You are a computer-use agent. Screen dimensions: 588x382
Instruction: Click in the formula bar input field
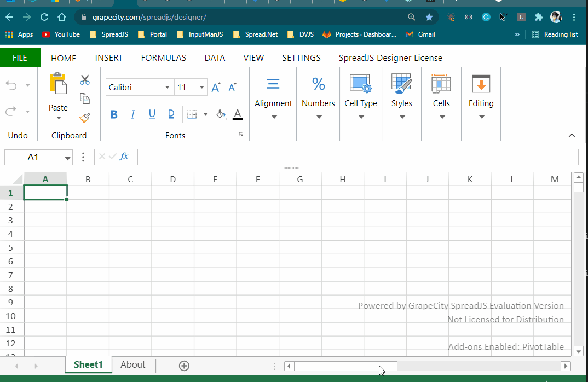(359, 157)
